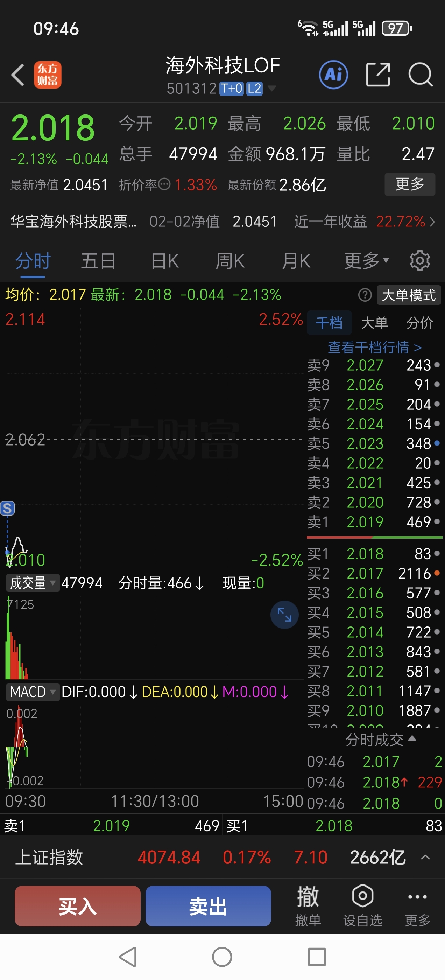Select 买8 row price 2.011
445x980 pixels.
[374, 691]
